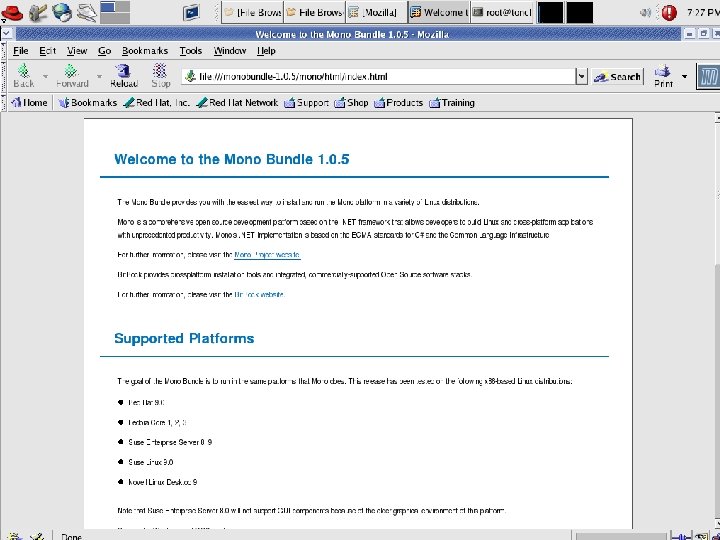Open the Support bookmark folder
This screenshot has width=720, height=540.
pyautogui.click(x=306, y=103)
